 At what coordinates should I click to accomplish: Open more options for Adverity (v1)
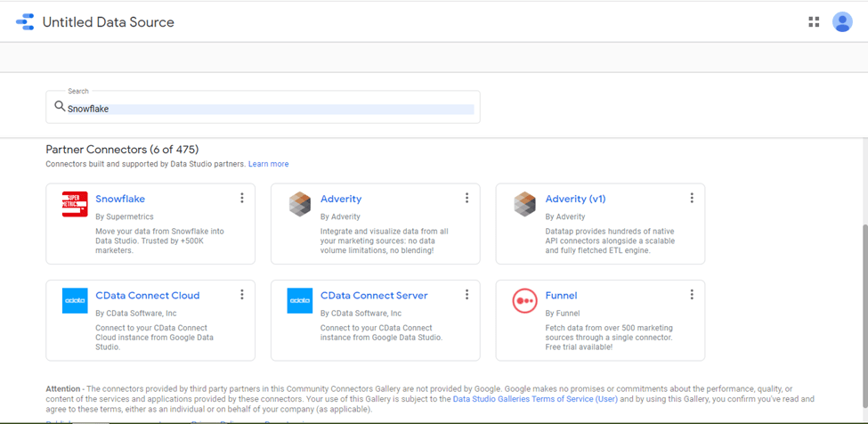(692, 198)
